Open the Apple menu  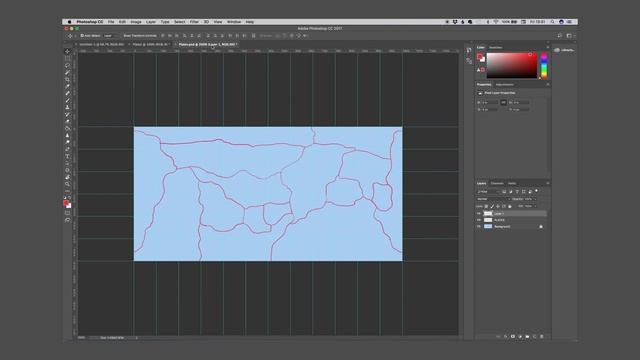[69, 22]
